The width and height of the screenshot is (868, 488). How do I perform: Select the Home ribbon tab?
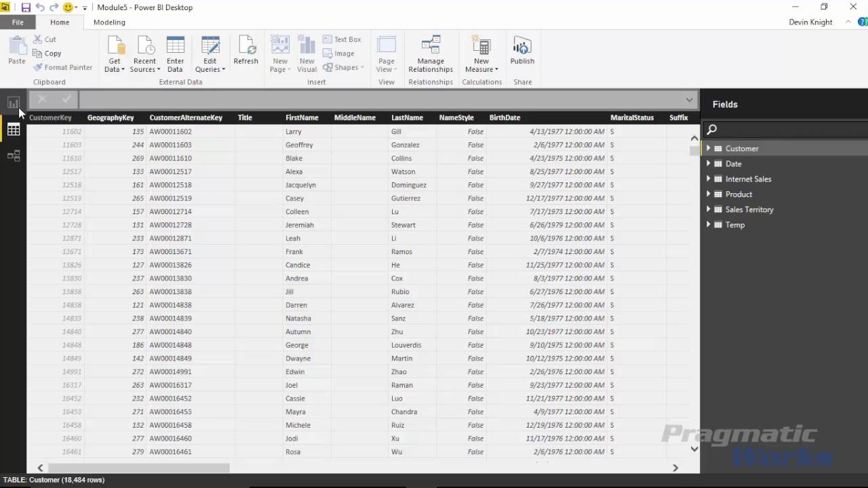[60, 22]
